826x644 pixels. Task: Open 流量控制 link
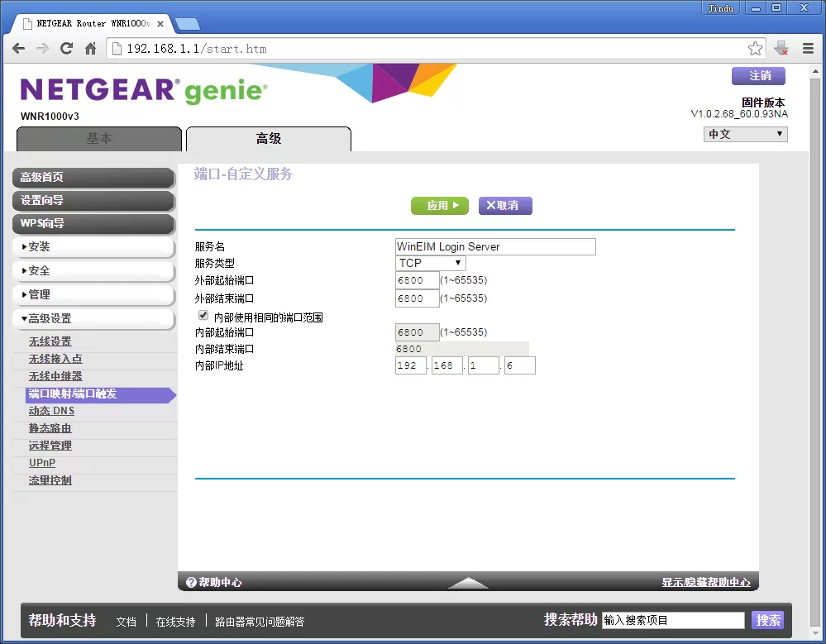pos(50,480)
